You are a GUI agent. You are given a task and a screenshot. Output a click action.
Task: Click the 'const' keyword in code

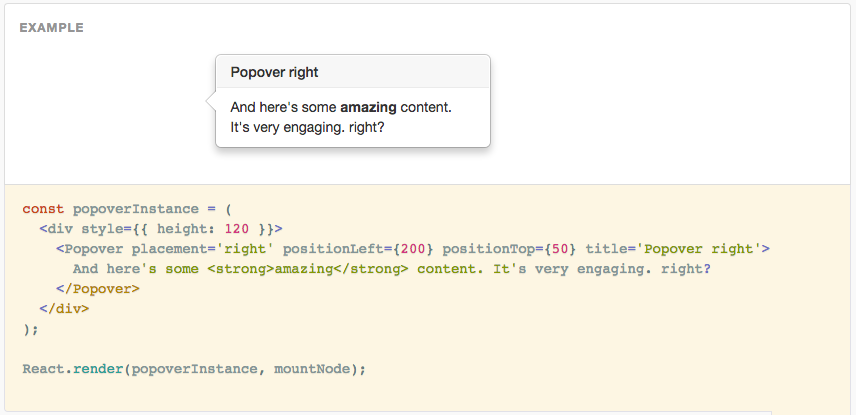(x=43, y=209)
